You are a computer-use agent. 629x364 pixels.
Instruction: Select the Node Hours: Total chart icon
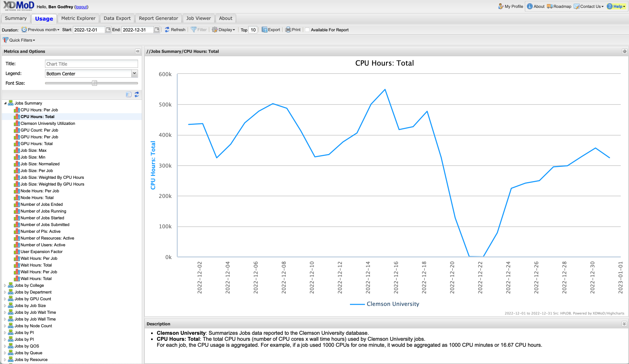17,198
